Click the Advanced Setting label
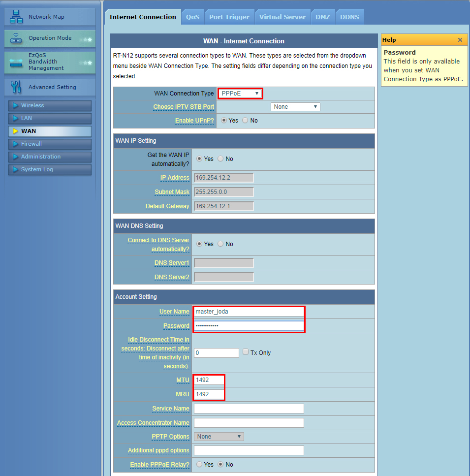The height and width of the screenshot is (476, 470). (52, 87)
